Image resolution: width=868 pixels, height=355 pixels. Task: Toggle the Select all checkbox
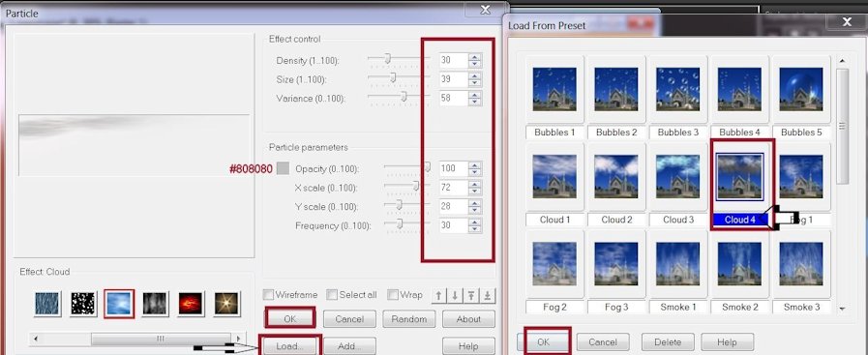point(332,295)
